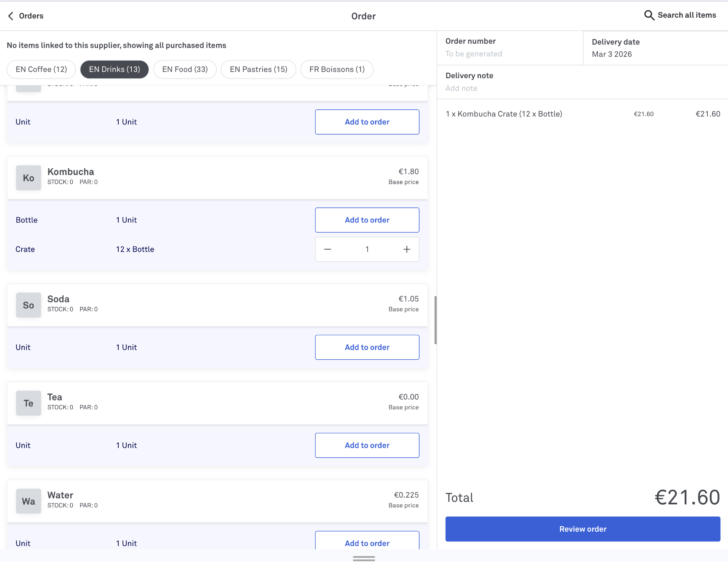This screenshot has height=562, width=728.
Task: Decrease Kombucha Crate quantity with minus
Action: click(327, 249)
